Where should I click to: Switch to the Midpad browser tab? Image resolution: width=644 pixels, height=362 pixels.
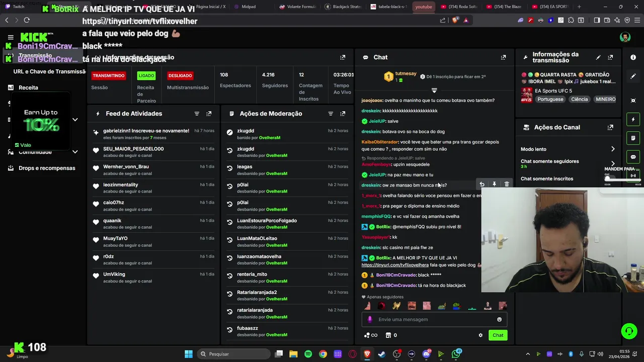pos(249,7)
